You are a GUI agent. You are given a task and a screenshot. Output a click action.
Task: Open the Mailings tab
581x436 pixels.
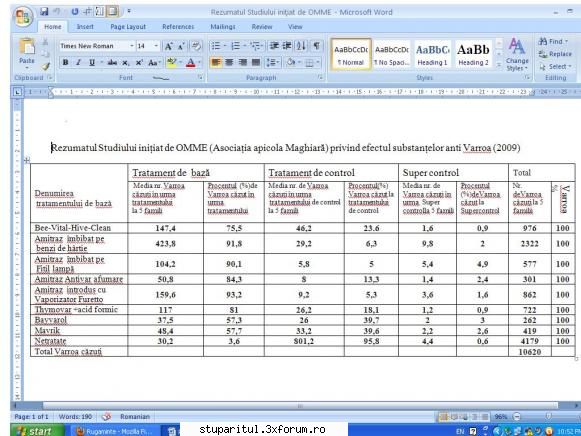click(x=223, y=27)
